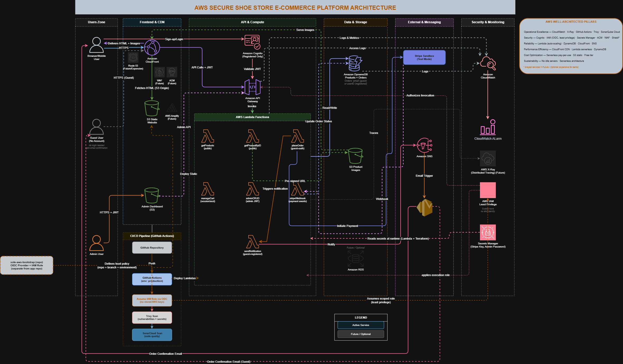Select the API & Compute zone header
623x364 pixels.
253,22
